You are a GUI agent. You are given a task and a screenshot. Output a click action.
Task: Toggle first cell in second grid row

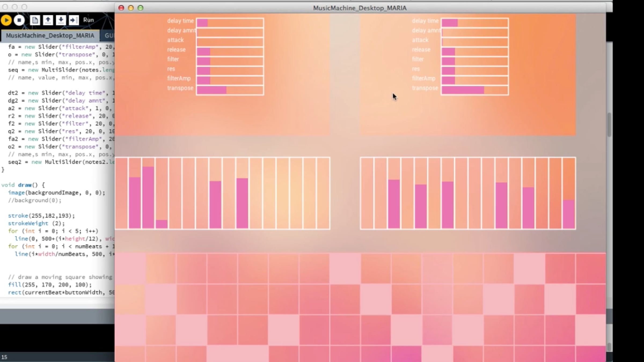130,299
